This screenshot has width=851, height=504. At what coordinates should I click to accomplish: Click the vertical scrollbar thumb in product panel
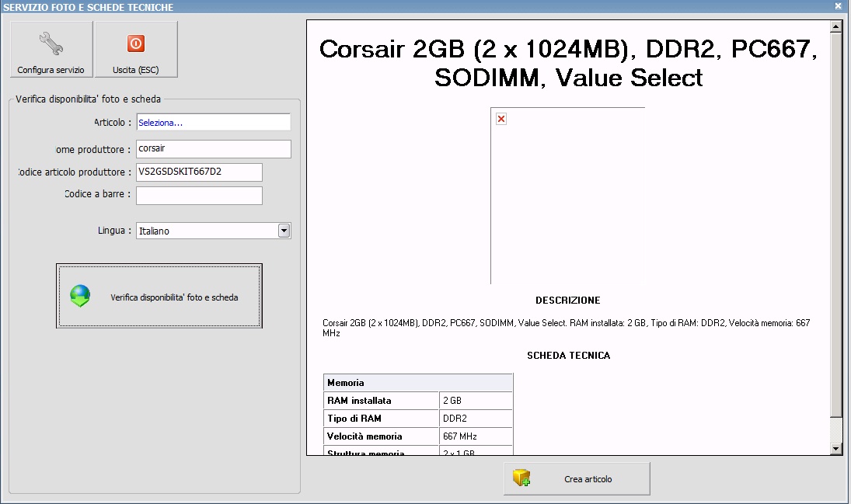(835, 224)
